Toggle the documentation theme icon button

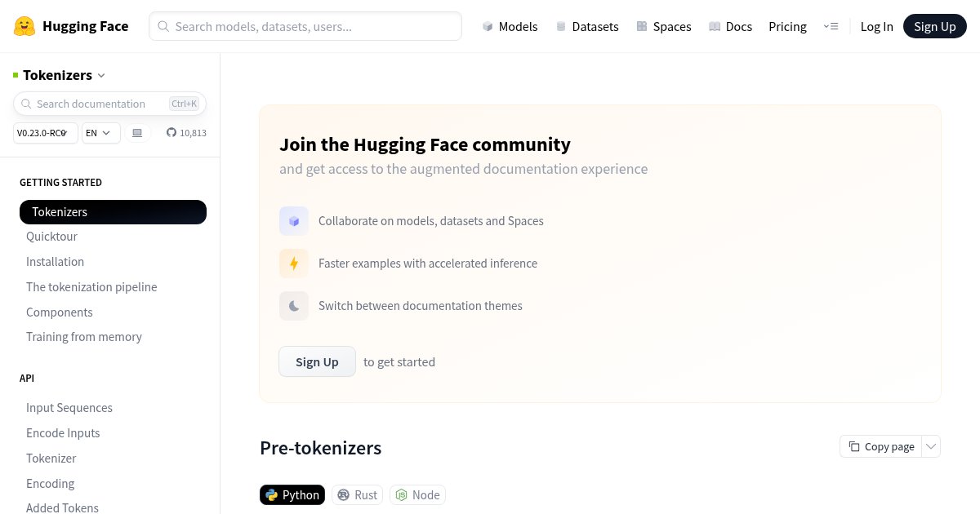tap(137, 133)
